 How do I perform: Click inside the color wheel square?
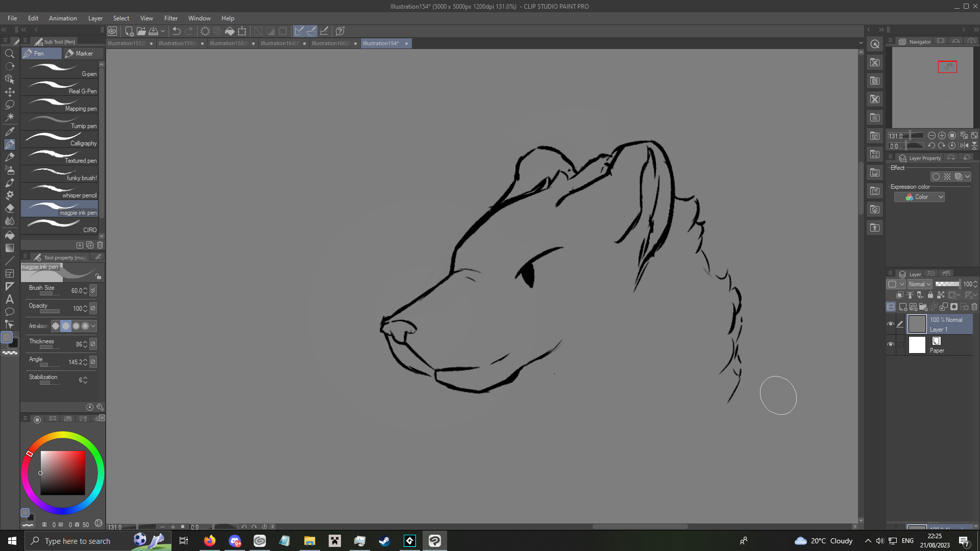click(63, 473)
